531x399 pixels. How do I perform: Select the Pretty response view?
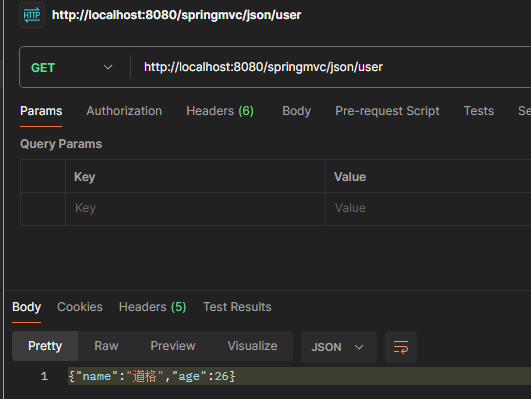pos(45,346)
